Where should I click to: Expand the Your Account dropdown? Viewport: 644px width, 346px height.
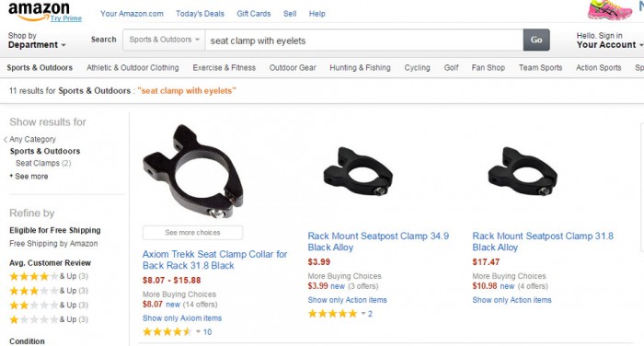point(609,40)
